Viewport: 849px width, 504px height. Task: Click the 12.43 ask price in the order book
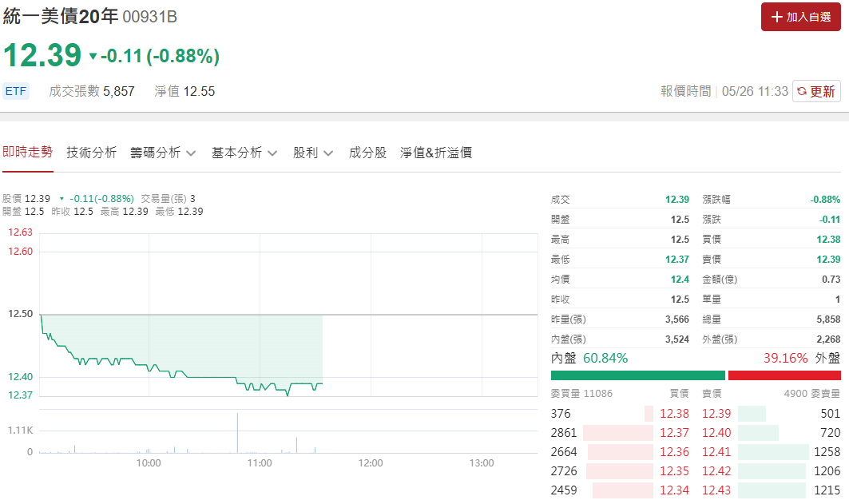pos(716,490)
